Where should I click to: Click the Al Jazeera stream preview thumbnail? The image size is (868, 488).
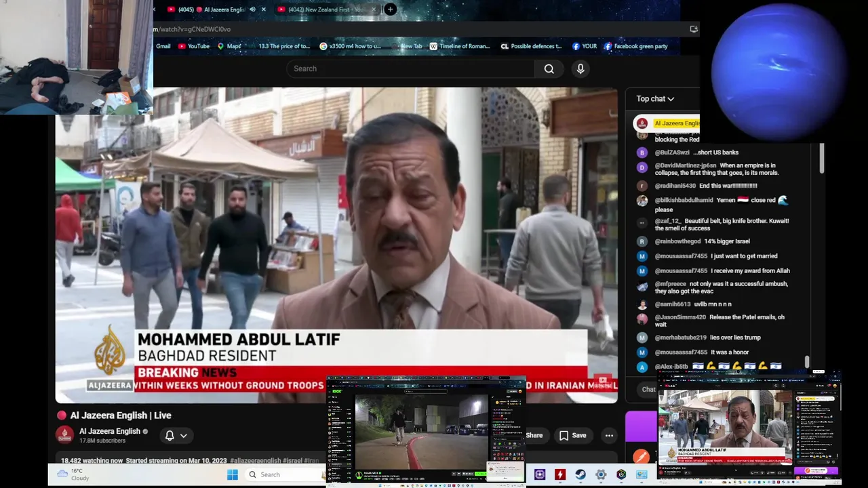click(x=749, y=428)
